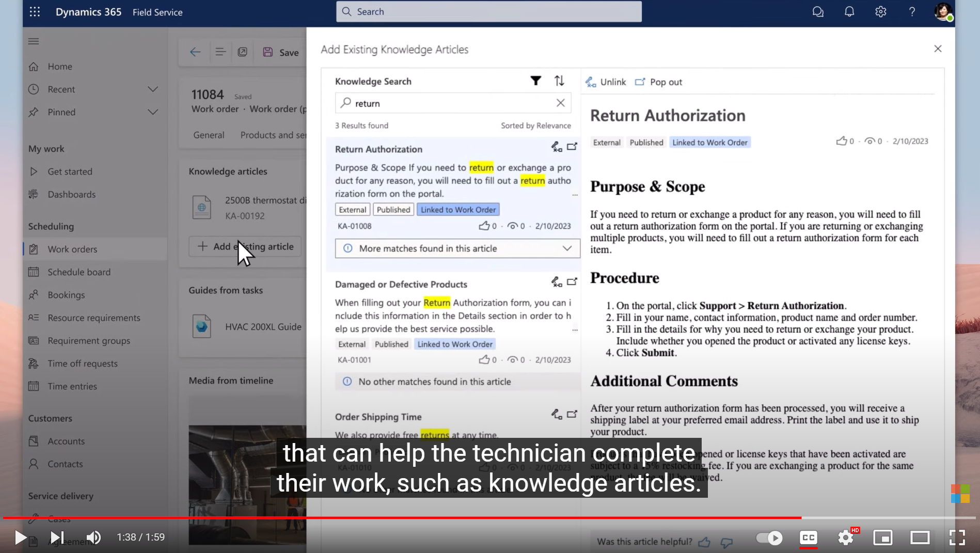Open the knowledge search filter icon
Screen dimensions: 980x553
coord(535,81)
